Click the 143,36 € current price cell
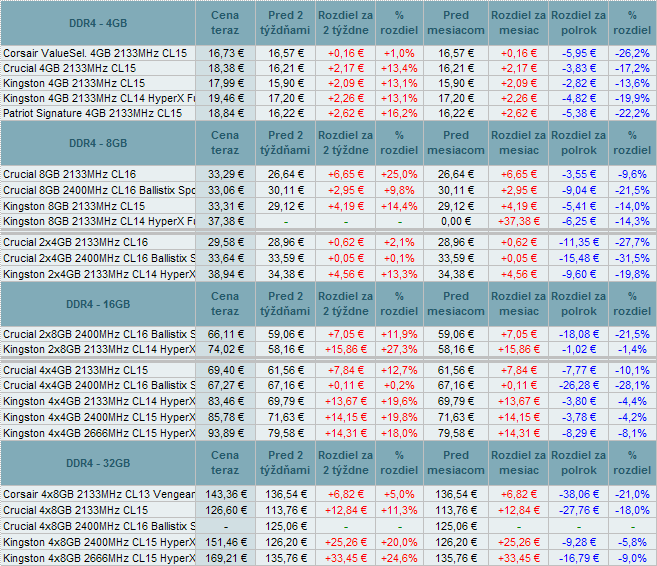The width and height of the screenshot is (657, 566). [x=225, y=494]
